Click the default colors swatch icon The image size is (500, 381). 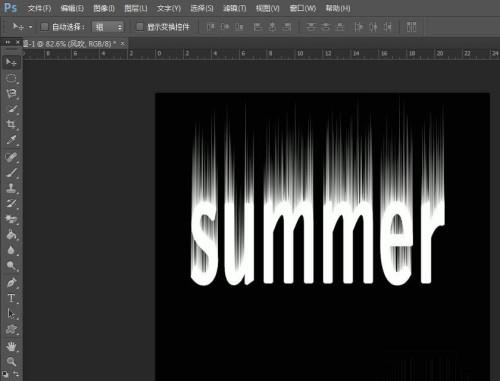(5, 374)
